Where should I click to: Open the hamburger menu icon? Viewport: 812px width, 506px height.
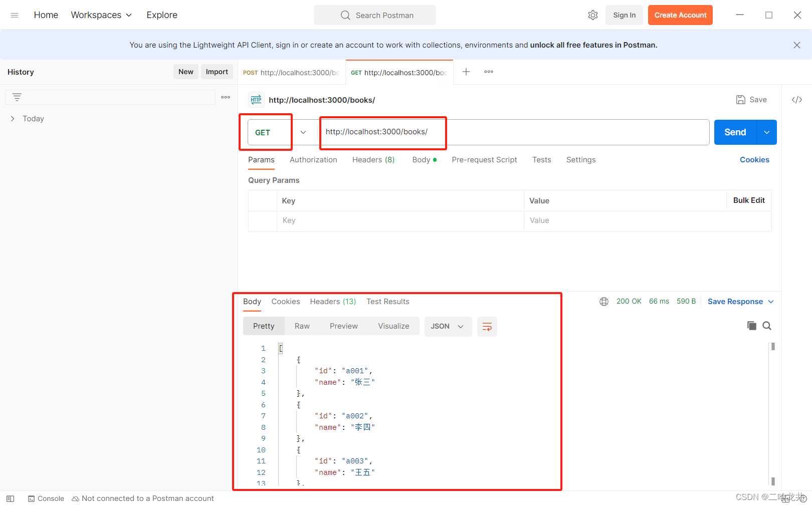[x=15, y=15]
